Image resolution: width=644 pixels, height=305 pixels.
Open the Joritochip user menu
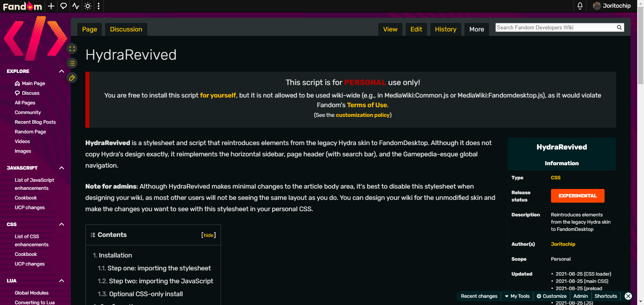(x=612, y=6)
